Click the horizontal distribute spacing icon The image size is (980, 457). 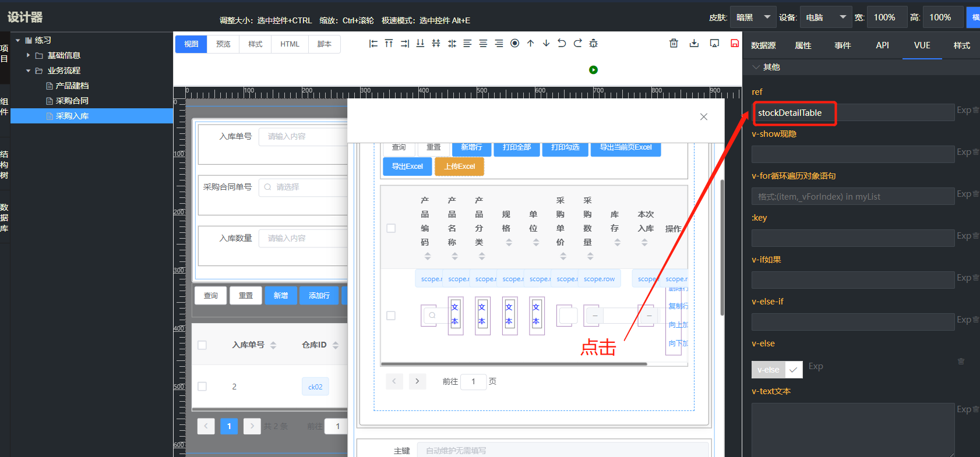click(x=452, y=44)
